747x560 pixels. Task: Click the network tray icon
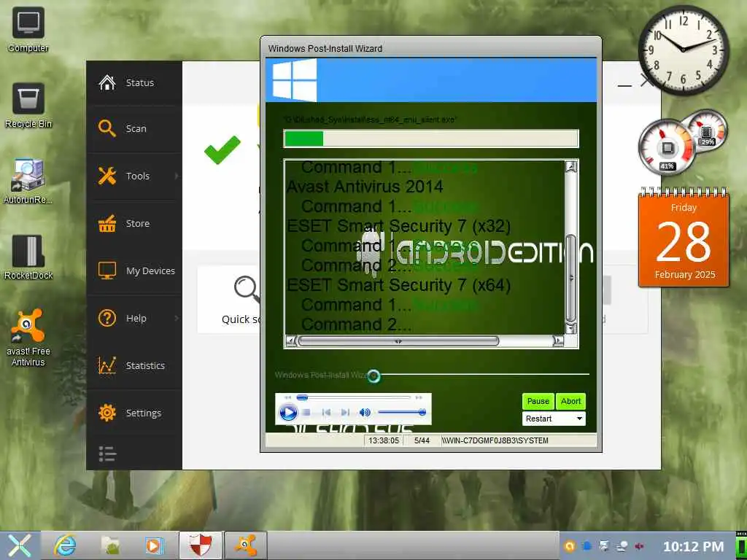pos(622,546)
